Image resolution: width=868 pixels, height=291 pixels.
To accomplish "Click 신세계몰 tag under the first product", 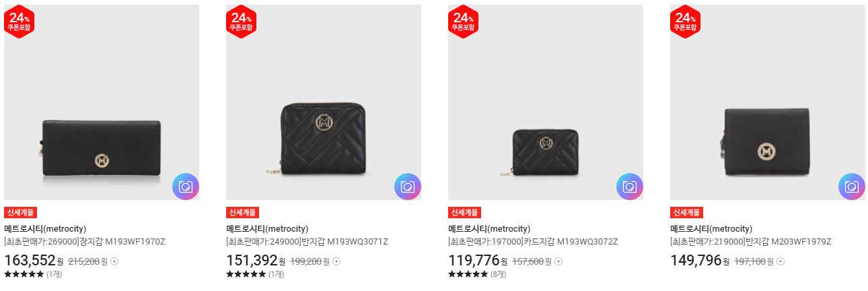I will [20, 213].
